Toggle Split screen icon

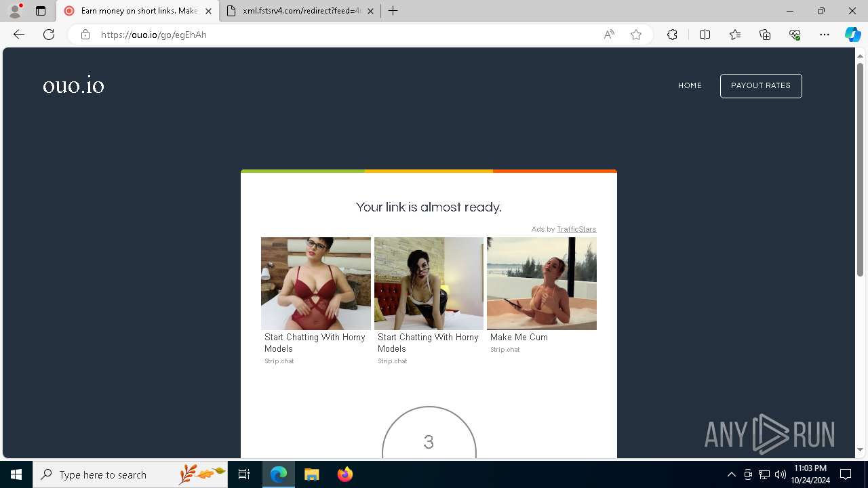pyautogui.click(x=705, y=35)
